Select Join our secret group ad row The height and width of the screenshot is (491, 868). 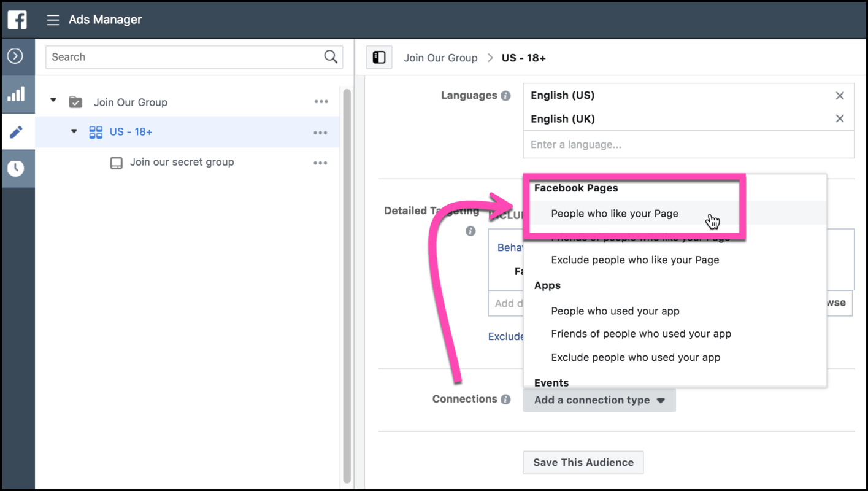[x=188, y=163]
